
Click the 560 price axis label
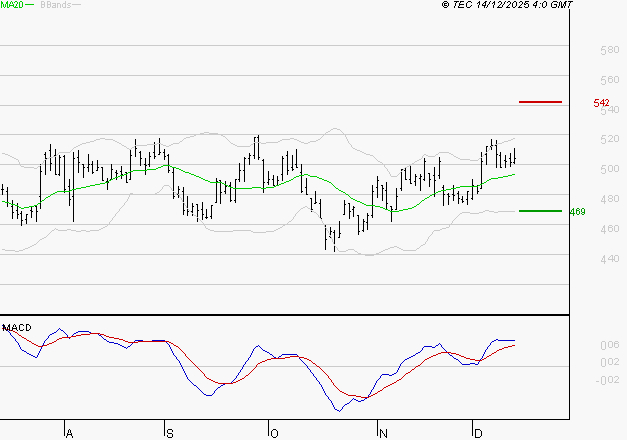(x=610, y=80)
